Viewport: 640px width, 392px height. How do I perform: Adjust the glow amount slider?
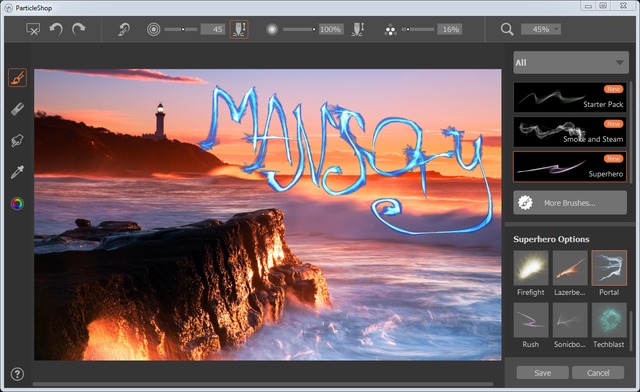click(418, 29)
